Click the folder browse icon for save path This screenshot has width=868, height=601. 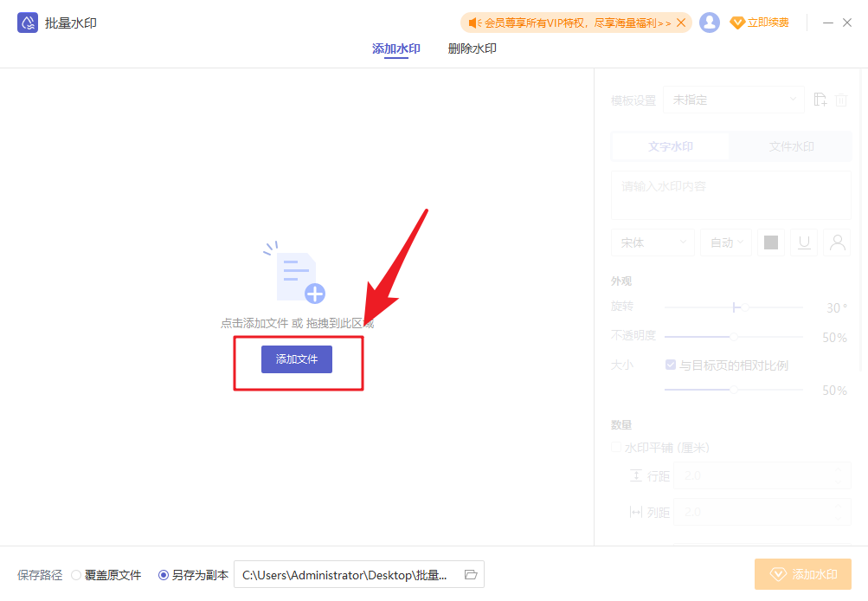pyautogui.click(x=470, y=573)
